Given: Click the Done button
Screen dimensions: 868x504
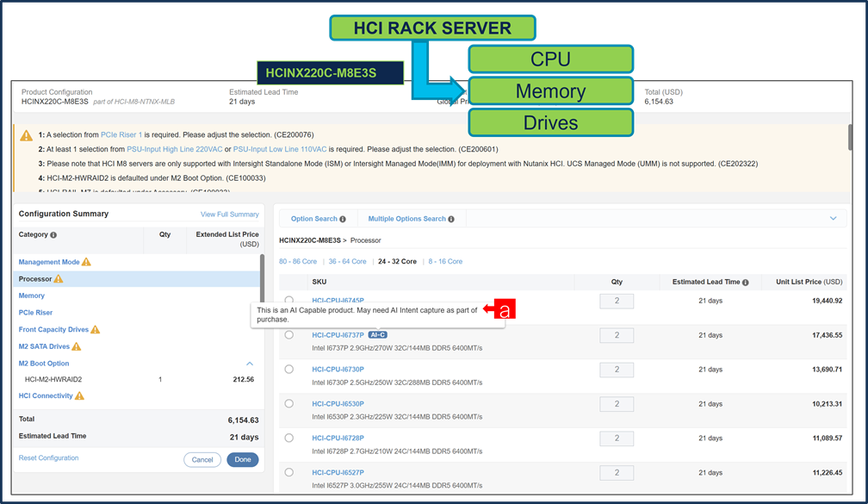Looking at the screenshot, I should click(x=243, y=460).
